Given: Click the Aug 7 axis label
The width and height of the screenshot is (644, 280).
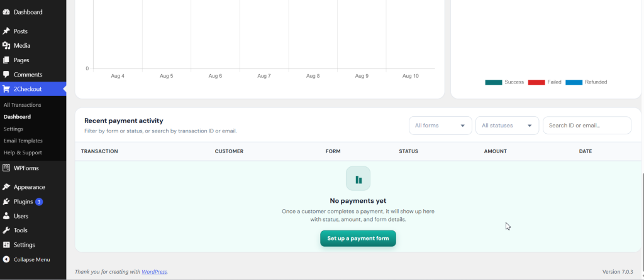Looking at the screenshot, I should 264,76.
